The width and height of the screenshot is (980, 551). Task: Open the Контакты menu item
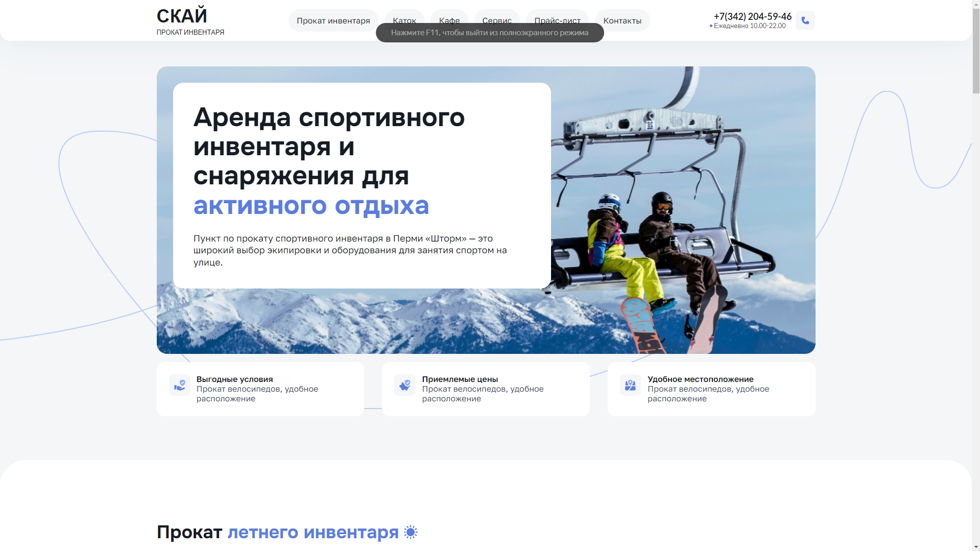coord(622,20)
